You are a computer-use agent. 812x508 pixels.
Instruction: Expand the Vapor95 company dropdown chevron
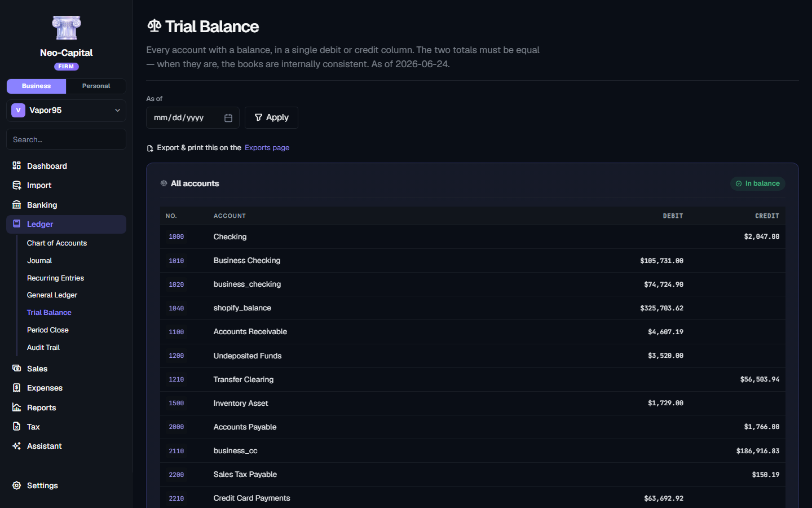click(x=117, y=110)
